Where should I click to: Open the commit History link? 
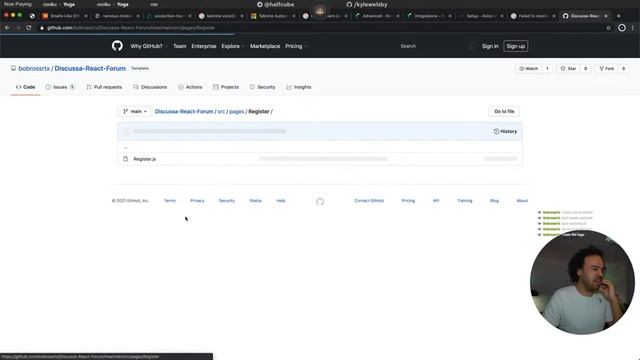(505, 131)
